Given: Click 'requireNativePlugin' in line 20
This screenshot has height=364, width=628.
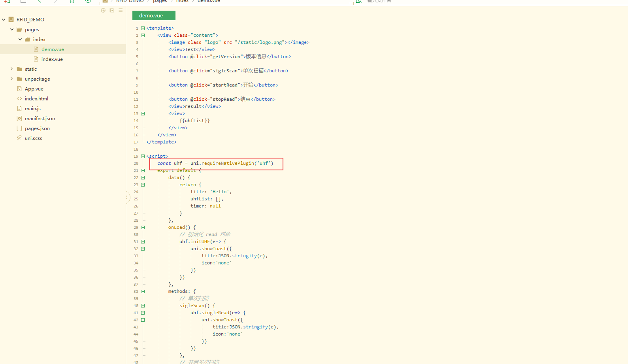Looking at the screenshot, I should [228, 163].
